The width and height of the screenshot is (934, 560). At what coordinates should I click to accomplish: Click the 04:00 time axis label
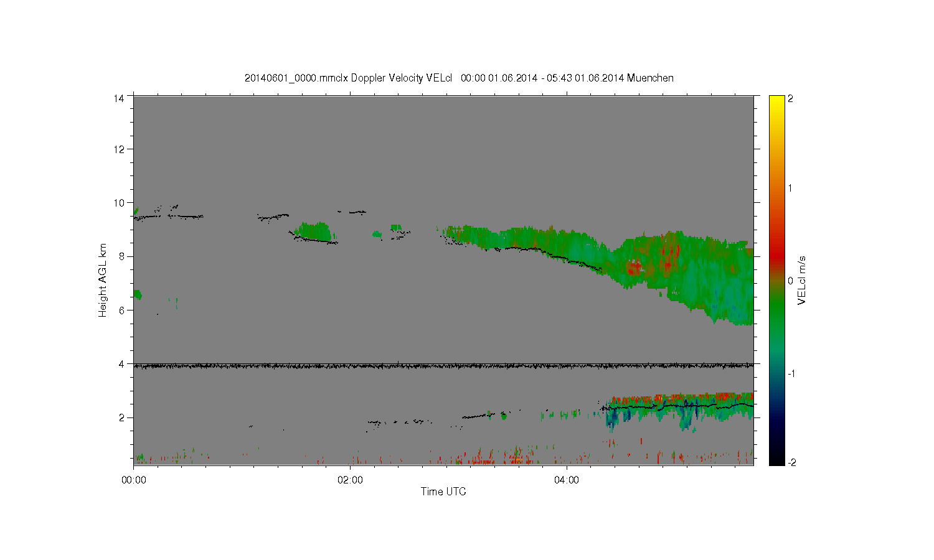[x=566, y=480]
